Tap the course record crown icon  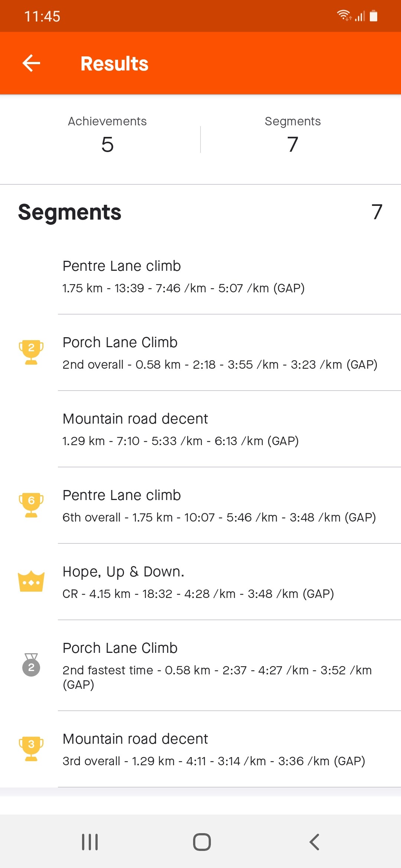tap(31, 581)
